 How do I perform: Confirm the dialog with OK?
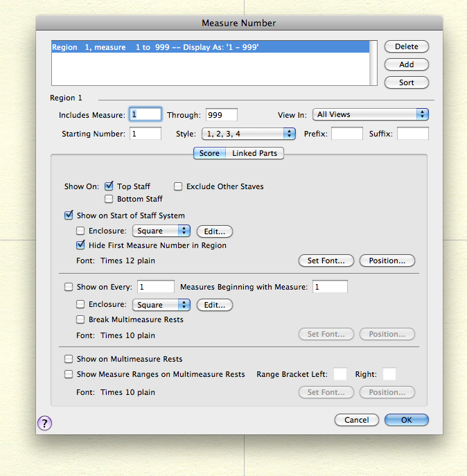[x=406, y=420]
